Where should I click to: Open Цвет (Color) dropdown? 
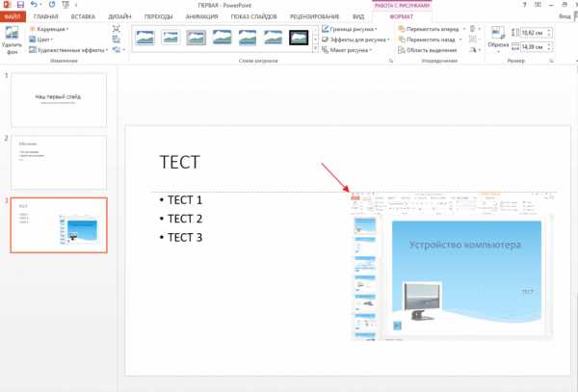coord(40,39)
